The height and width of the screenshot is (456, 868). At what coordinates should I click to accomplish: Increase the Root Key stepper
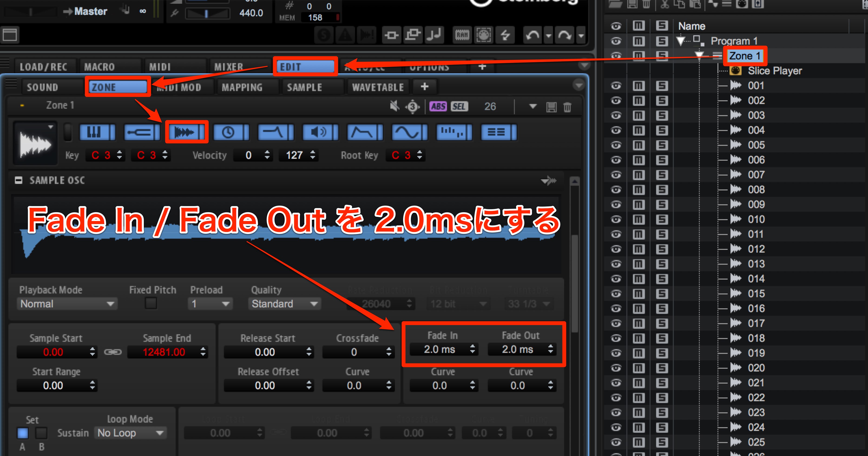click(420, 153)
